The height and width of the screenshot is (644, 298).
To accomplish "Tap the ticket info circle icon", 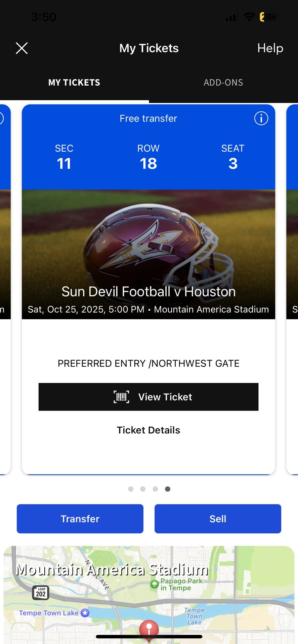I will 261,118.
